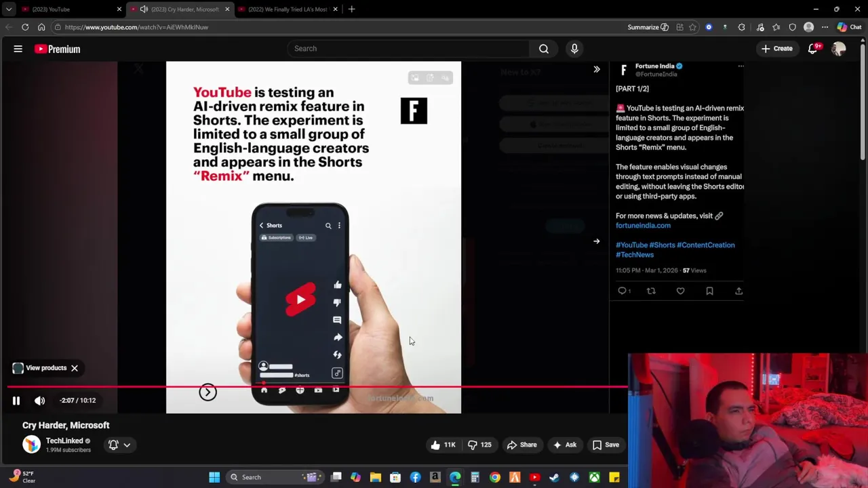The width and height of the screenshot is (868, 488).
Task: Close the (2023) YouTube tab
Action: 119,9
